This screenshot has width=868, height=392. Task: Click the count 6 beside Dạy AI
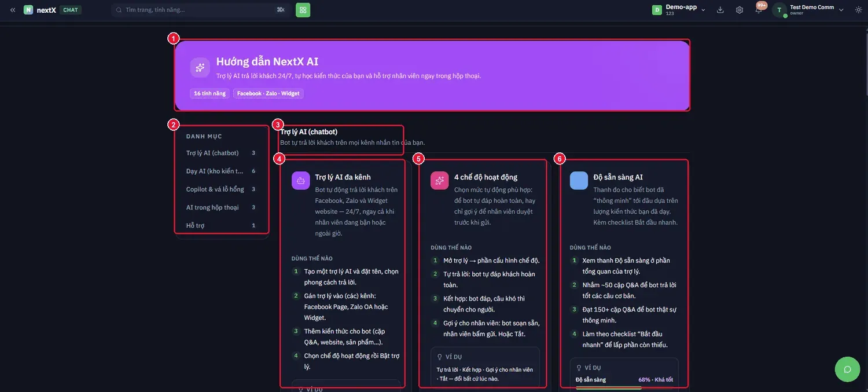tap(253, 171)
